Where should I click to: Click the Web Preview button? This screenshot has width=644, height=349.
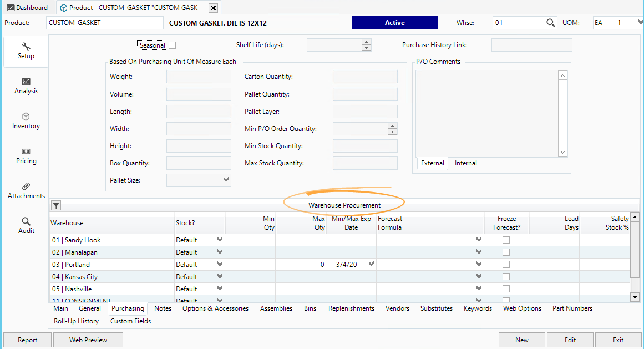(88, 340)
